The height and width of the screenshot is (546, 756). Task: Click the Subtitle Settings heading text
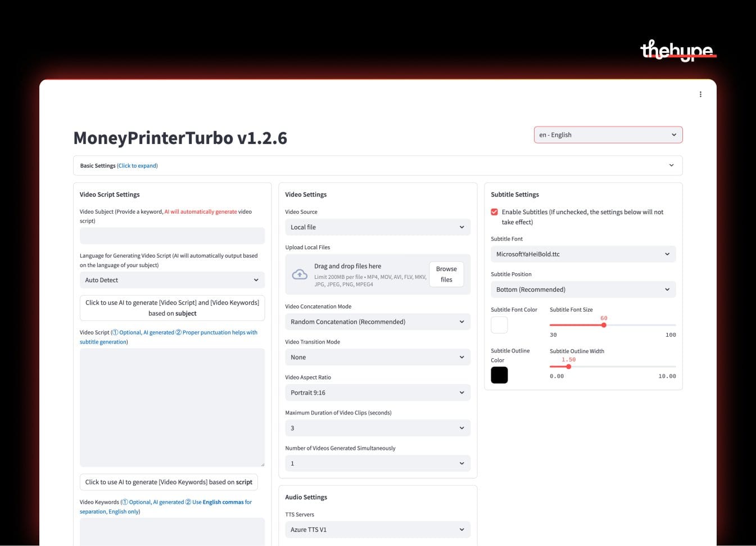[515, 195]
